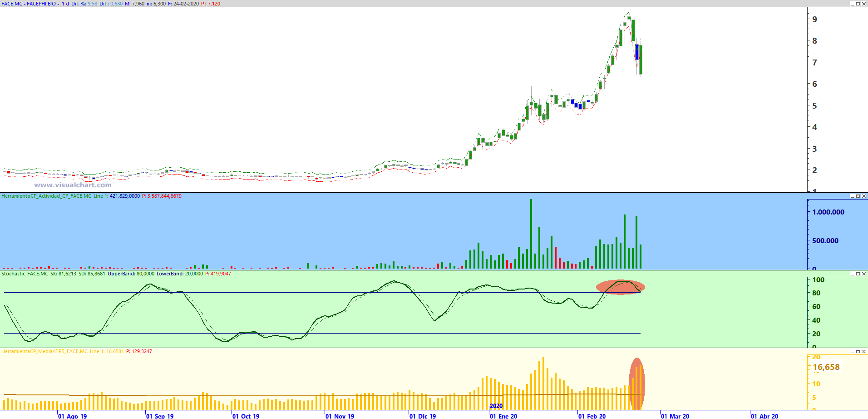Click the 01-Mar-20 date axis label
The image size is (868, 419).
(x=675, y=416)
